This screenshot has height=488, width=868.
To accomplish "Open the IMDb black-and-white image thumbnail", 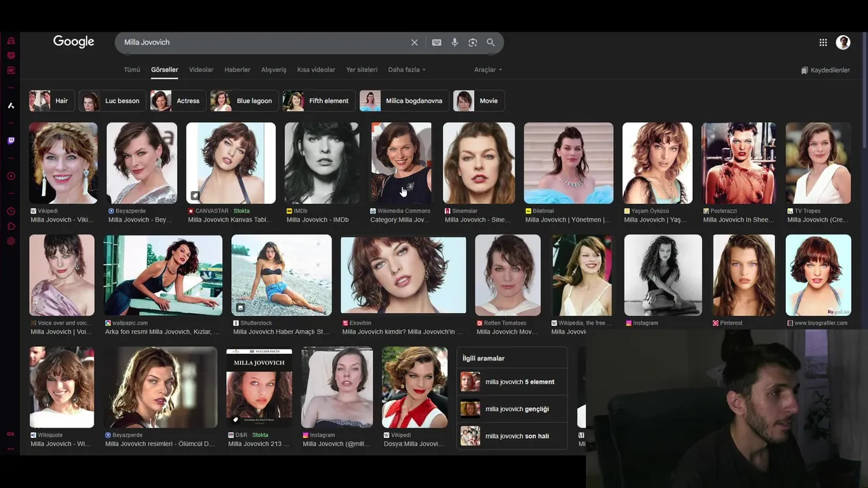I will coord(322,163).
